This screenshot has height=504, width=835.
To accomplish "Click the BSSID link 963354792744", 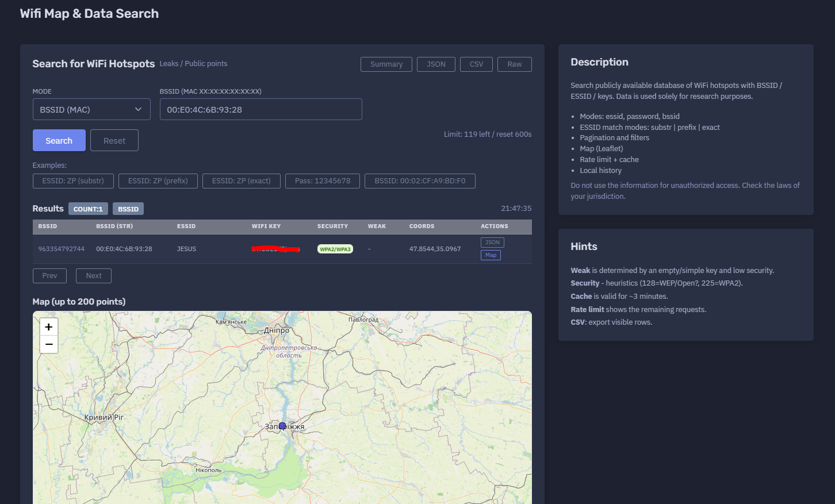I will 62,249.
